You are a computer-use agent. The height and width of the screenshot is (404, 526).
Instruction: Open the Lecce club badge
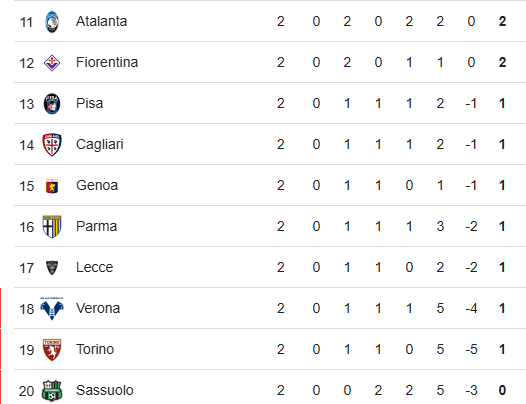point(52,268)
